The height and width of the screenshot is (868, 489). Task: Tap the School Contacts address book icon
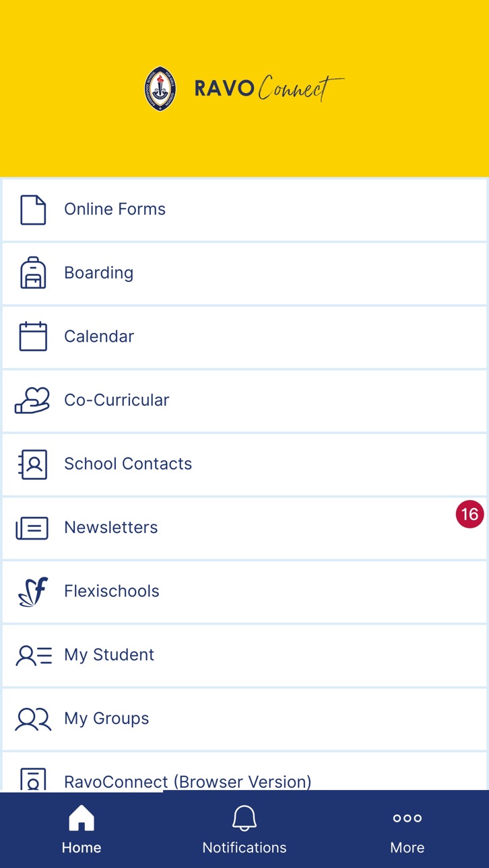(32, 464)
